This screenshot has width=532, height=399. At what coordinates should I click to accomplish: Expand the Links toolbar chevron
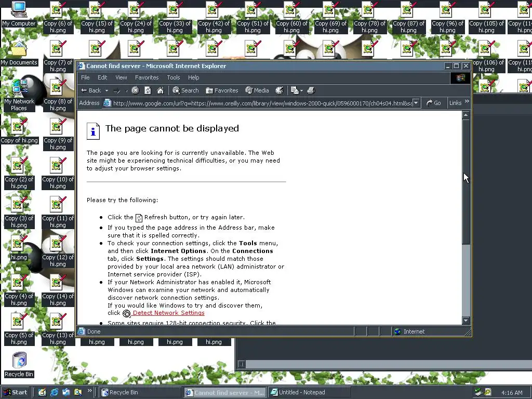click(x=467, y=101)
